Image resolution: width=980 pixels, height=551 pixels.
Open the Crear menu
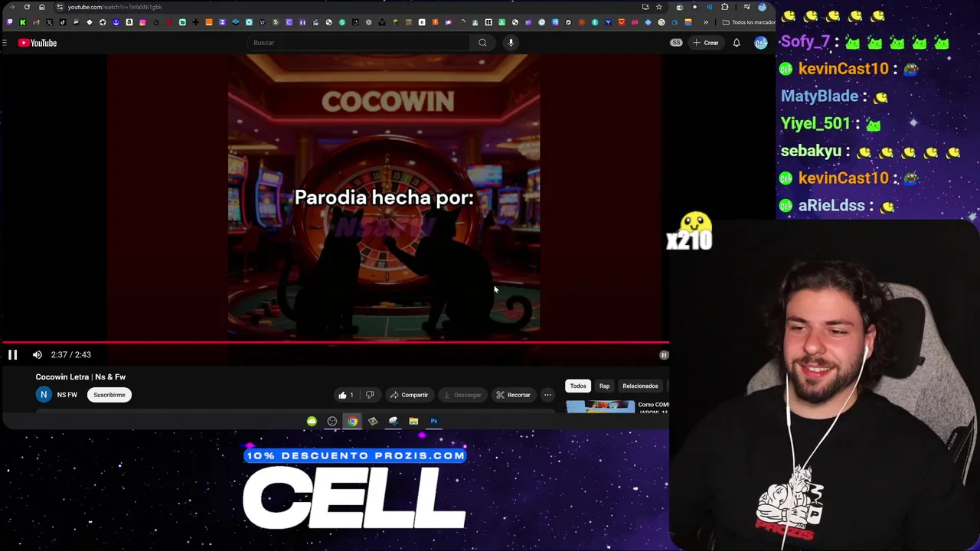(x=705, y=43)
